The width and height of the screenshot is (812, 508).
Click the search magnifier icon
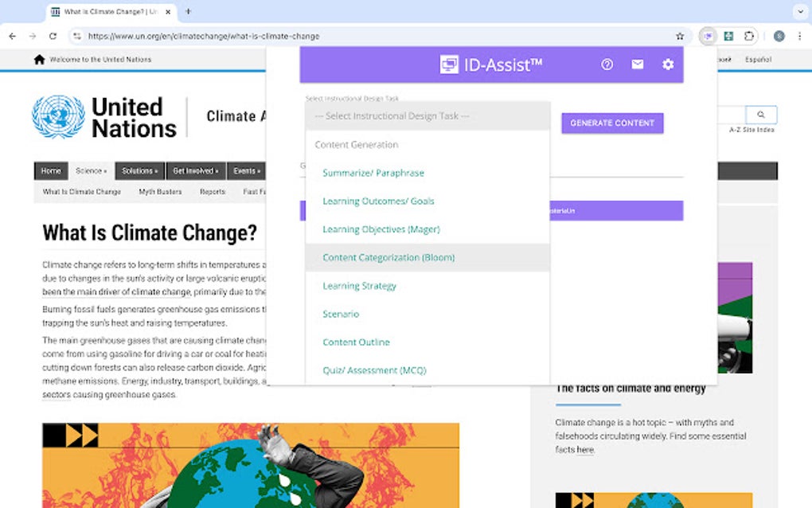pyautogui.click(x=761, y=114)
